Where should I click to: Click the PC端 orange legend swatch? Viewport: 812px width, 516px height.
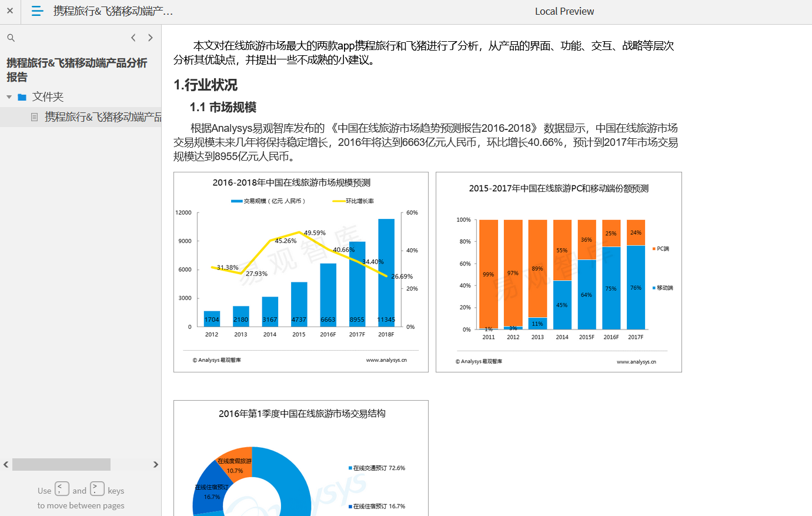(654, 249)
